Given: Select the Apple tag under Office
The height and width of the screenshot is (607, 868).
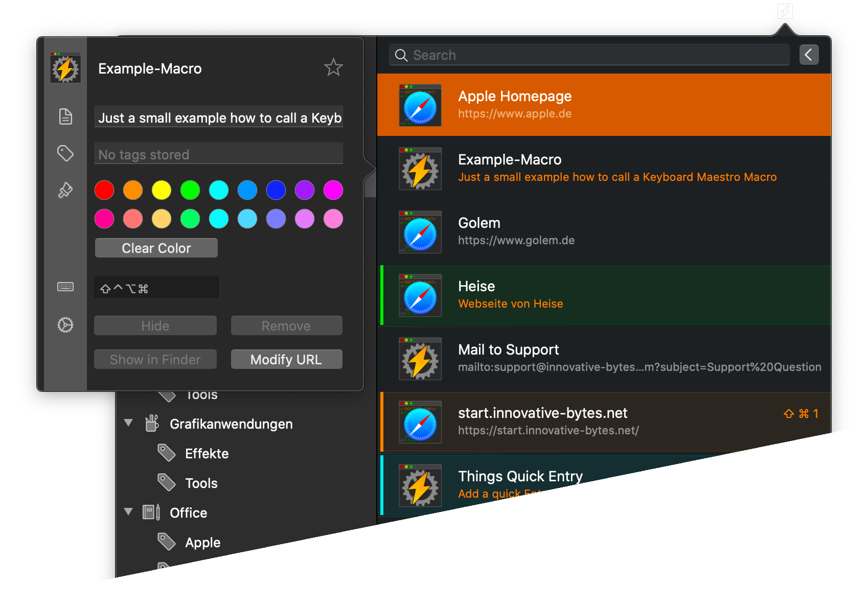Looking at the screenshot, I should pos(203,543).
